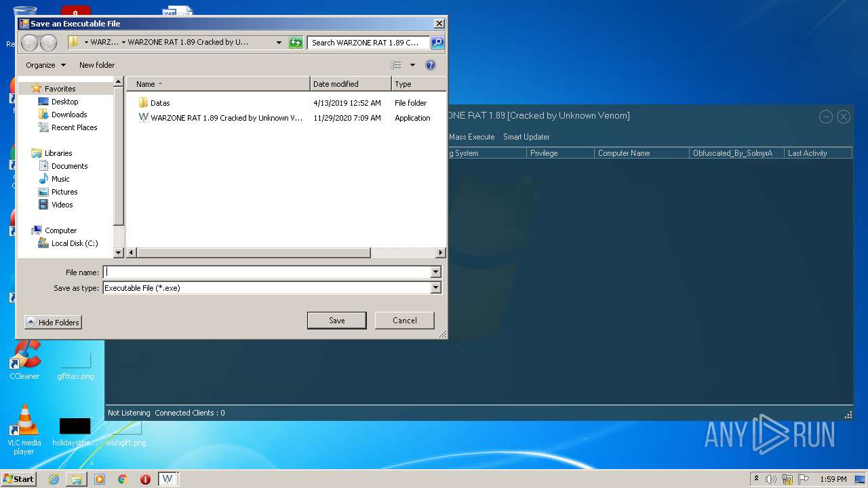The width and height of the screenshot is (868, 488).
Task: Click the WARZONE RAT taskbar button
Action: pos(167,479)
